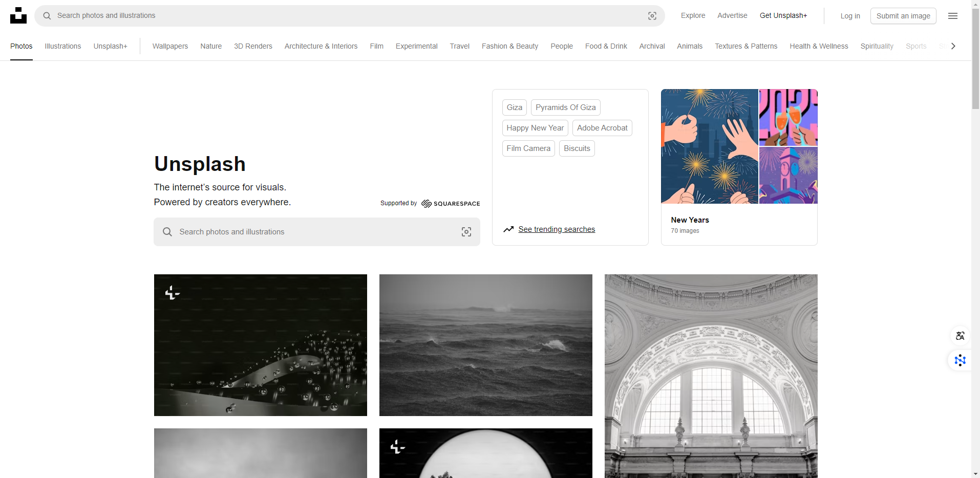980x478 pixels.
Task: Open the Nature category
Action: (x=211, y=46)
